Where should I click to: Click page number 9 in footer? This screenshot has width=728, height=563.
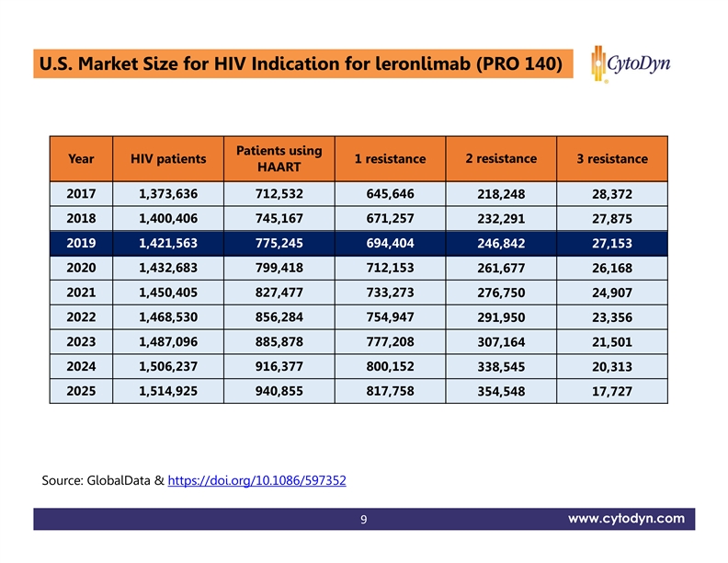click(364, 520)
